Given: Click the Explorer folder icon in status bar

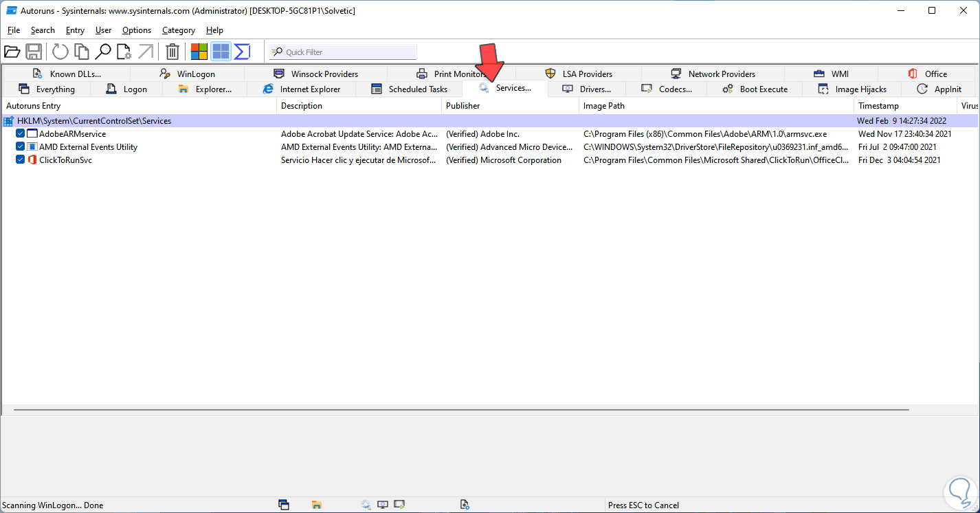Looking at the screenshot, I should point(317,505).
